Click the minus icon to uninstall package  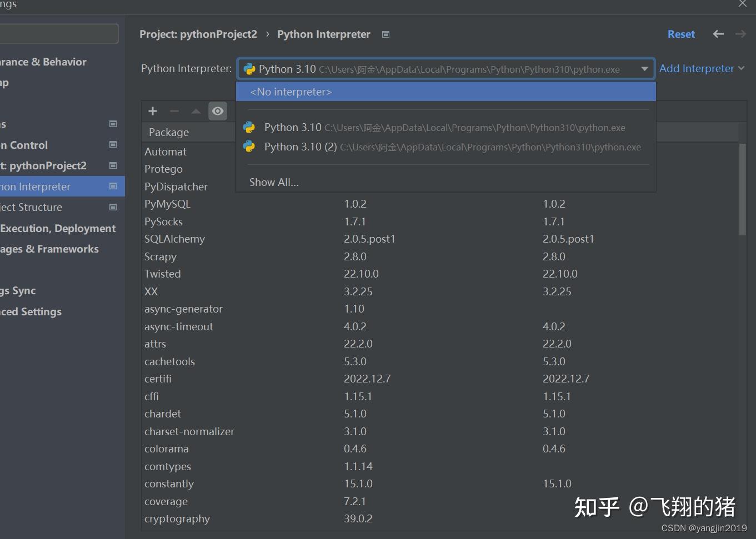(174, 111)
